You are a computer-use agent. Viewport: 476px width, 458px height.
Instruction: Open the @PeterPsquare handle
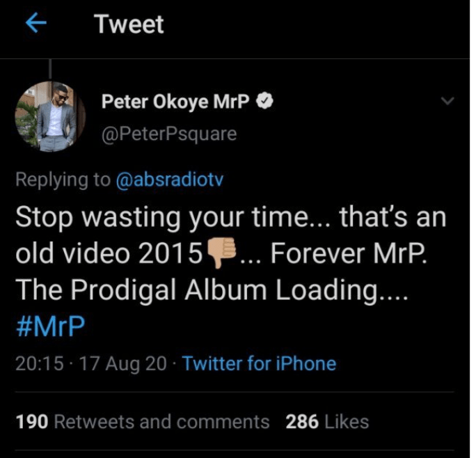coord(169,133)
